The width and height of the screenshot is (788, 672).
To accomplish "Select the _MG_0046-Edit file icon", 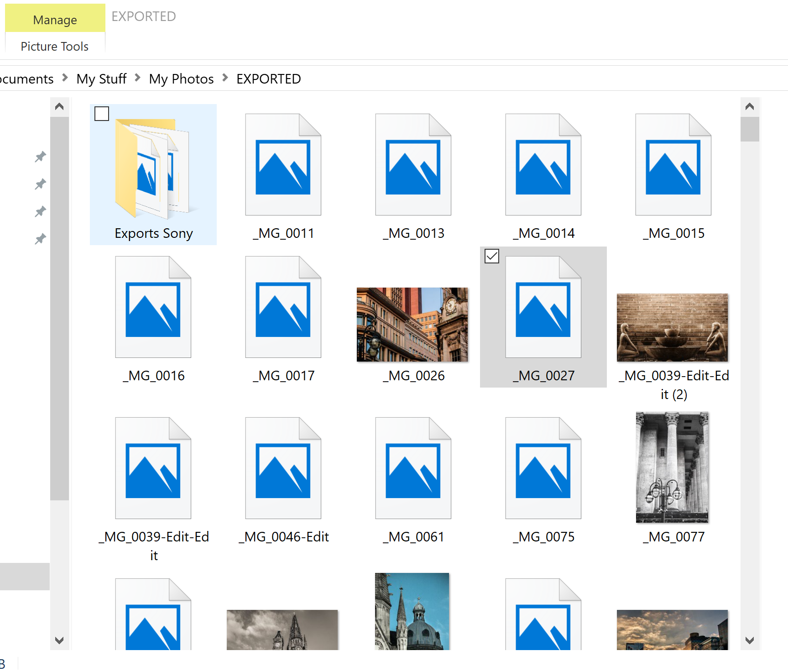I will click(283, 468).
